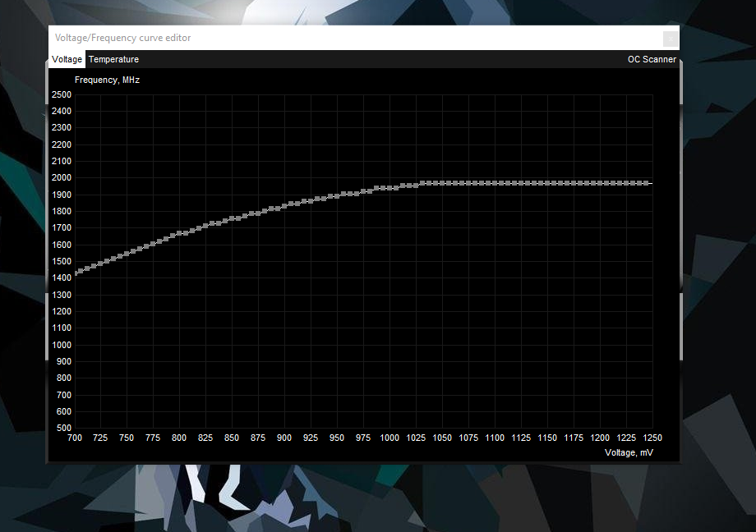Click the 1225 voltage axis value
The height and width of the screenshot is (532, 756).
coord(626,438)
